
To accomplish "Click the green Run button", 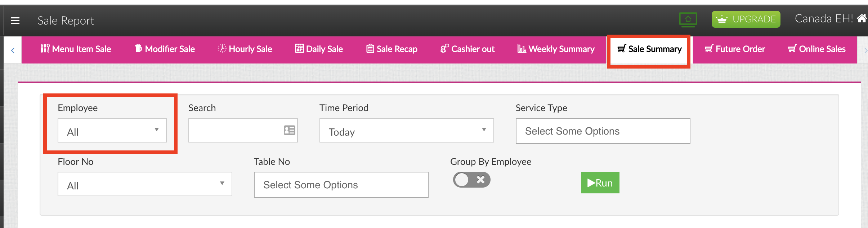I will click(600, 183).
